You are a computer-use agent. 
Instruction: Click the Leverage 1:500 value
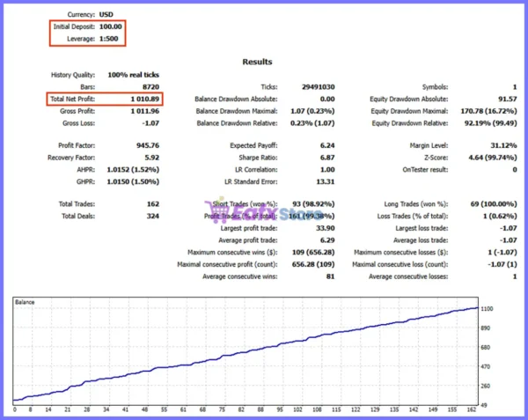(x=109, y=39)
